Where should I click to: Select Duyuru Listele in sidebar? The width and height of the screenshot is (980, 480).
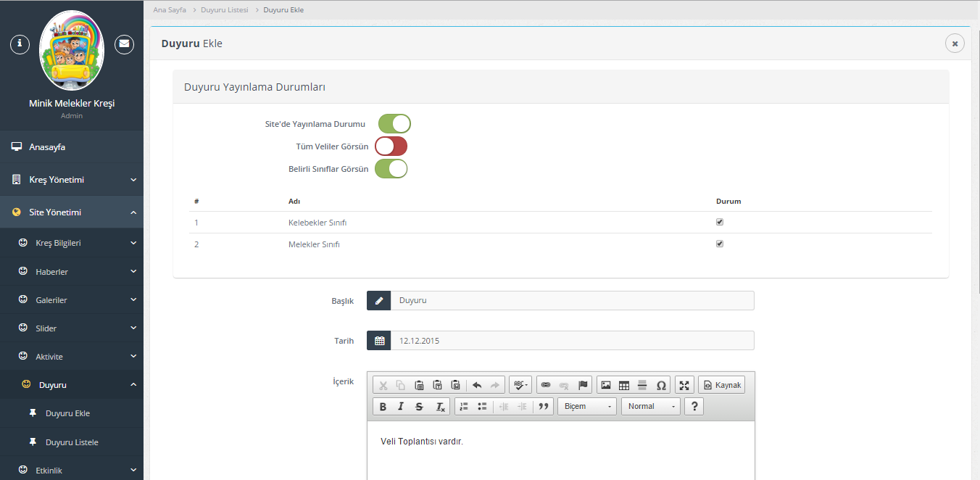click(72, 442)
